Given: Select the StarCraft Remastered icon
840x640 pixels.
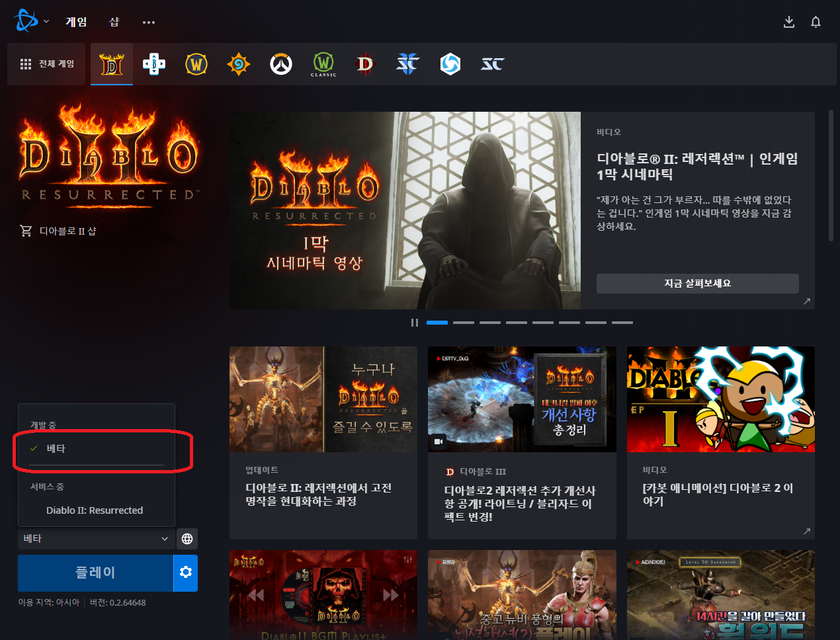Looking at the screenshot, I should coord(493,64).
